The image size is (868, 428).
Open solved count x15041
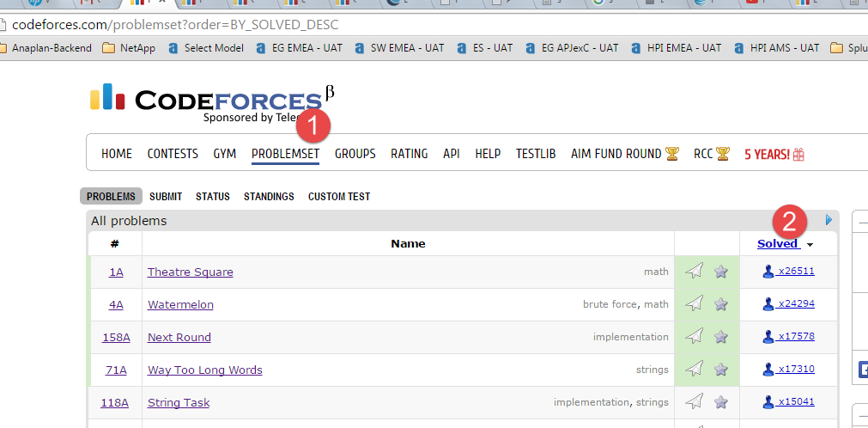click(x=797, y=401)
